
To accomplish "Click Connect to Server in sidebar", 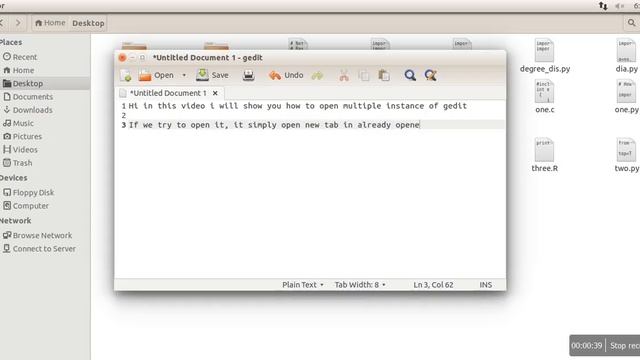I will tap(39, 249).
